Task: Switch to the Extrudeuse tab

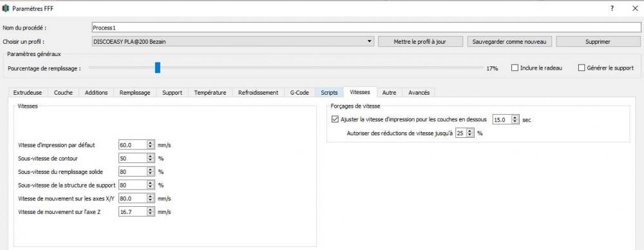Action: pos(28,93)
